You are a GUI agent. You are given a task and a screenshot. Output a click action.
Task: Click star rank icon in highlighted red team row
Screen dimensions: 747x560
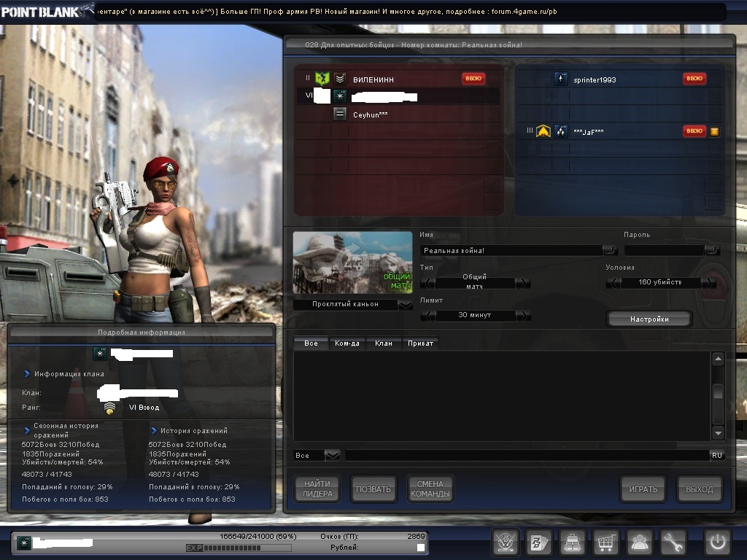click(x=340, y=96)
